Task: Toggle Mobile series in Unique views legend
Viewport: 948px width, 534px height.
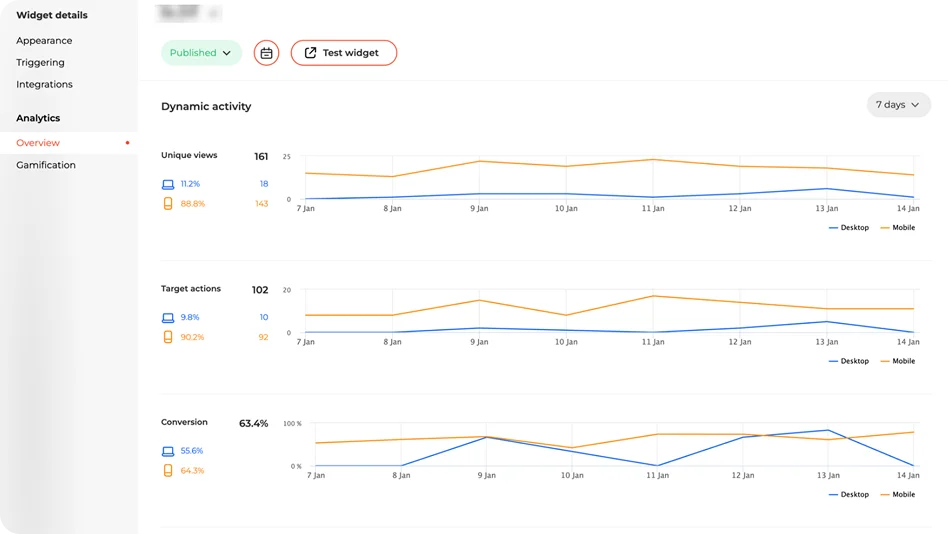Action: click(897, 228)
